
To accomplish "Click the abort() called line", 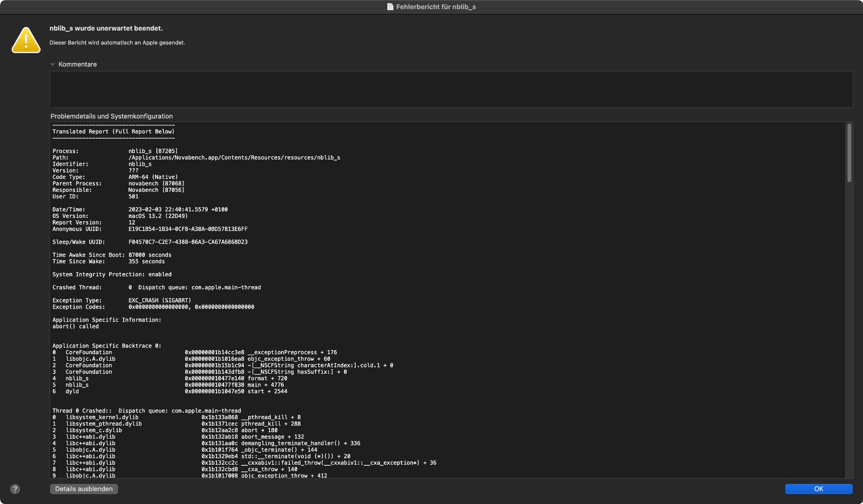I will click(x=76, y=327).
